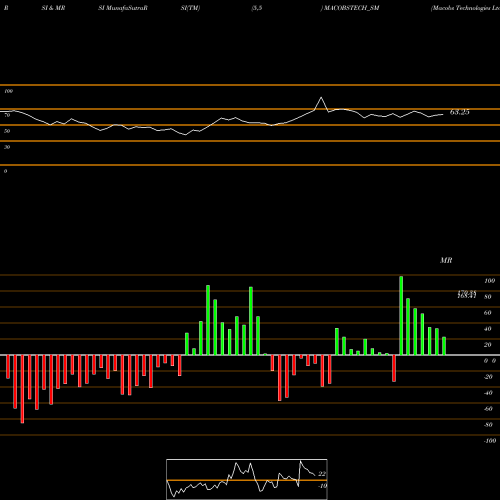This screenshot has width=500, height=500.
Task: Click the 'SI(TM)' header label
Action: [x=190, y=8]
